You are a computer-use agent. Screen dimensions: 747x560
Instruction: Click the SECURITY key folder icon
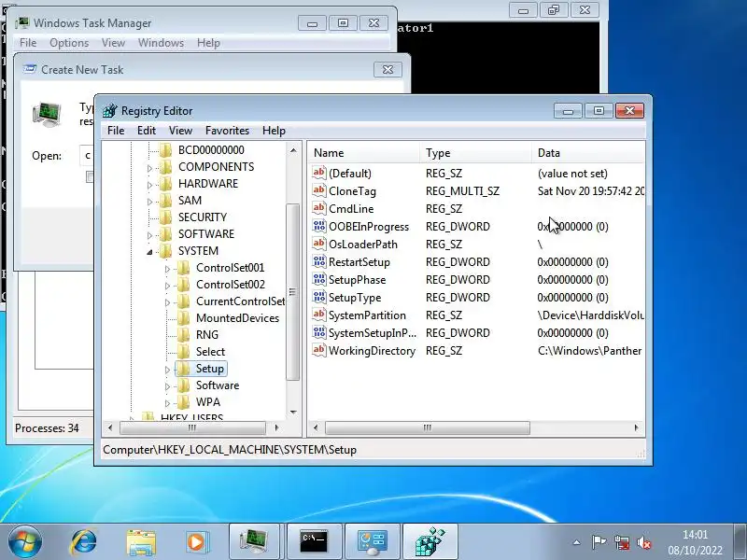[165, 217]
